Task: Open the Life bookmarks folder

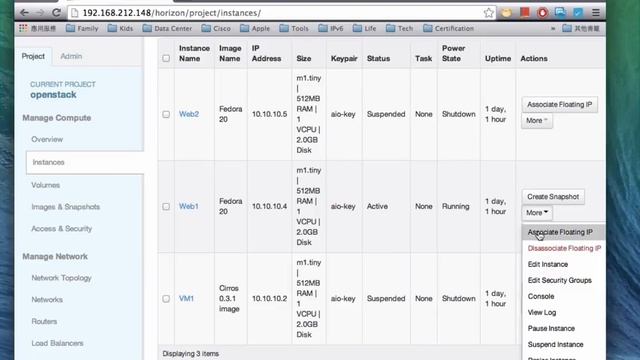Action: coord(364,28)
